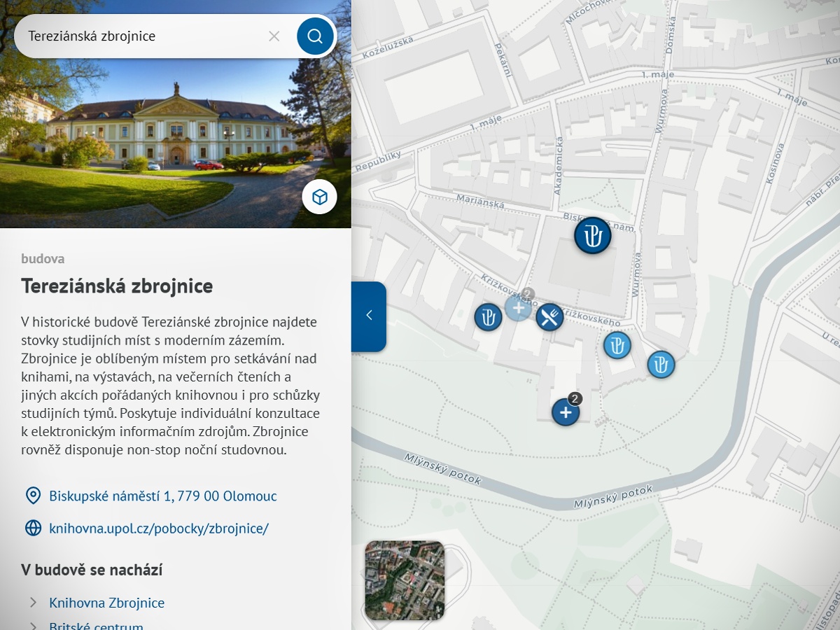Collapse the sidebar panel with the chevron
Image resolution: width=840 pixels, height=630 pixels.
coord(369,316)
